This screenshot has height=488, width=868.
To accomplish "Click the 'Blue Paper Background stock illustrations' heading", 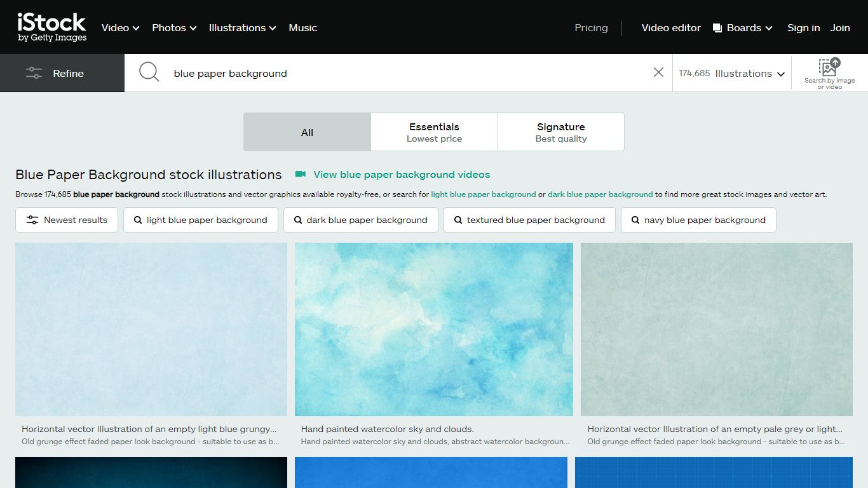I will coord(149,174).
